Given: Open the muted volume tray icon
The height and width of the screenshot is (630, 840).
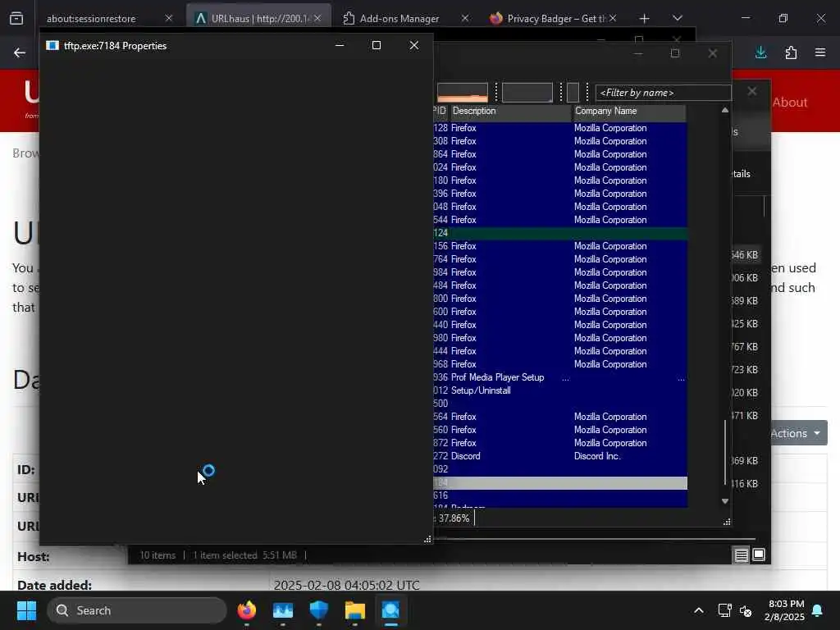Looking at the screenshot, I should (x=746, y=610).
